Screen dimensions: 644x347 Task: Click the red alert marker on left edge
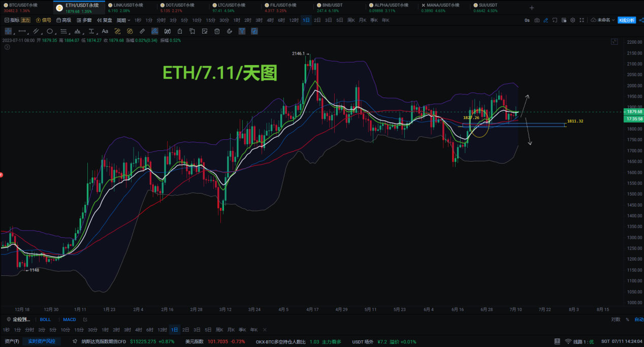2,175
